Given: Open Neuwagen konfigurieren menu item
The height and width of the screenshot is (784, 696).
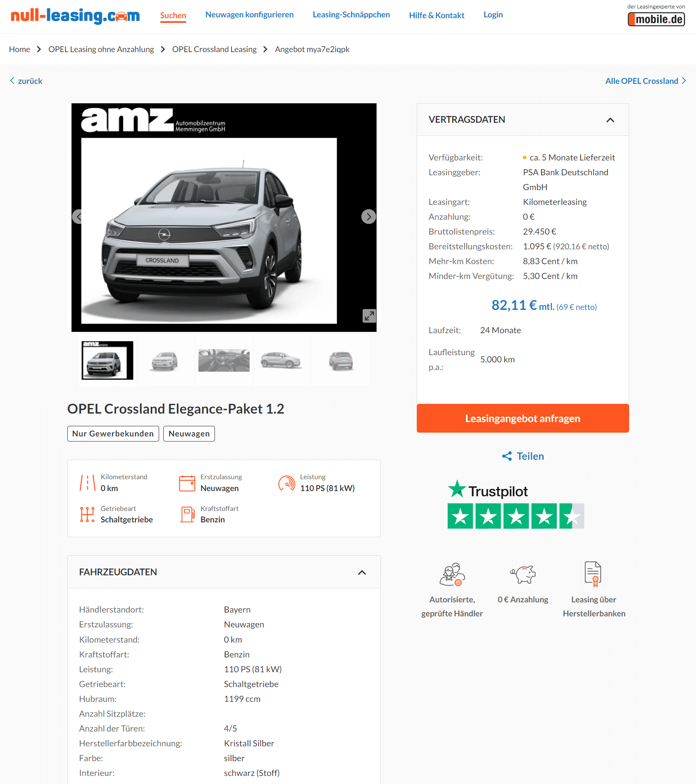Looking at the screenshot, I should coord(250,15).
